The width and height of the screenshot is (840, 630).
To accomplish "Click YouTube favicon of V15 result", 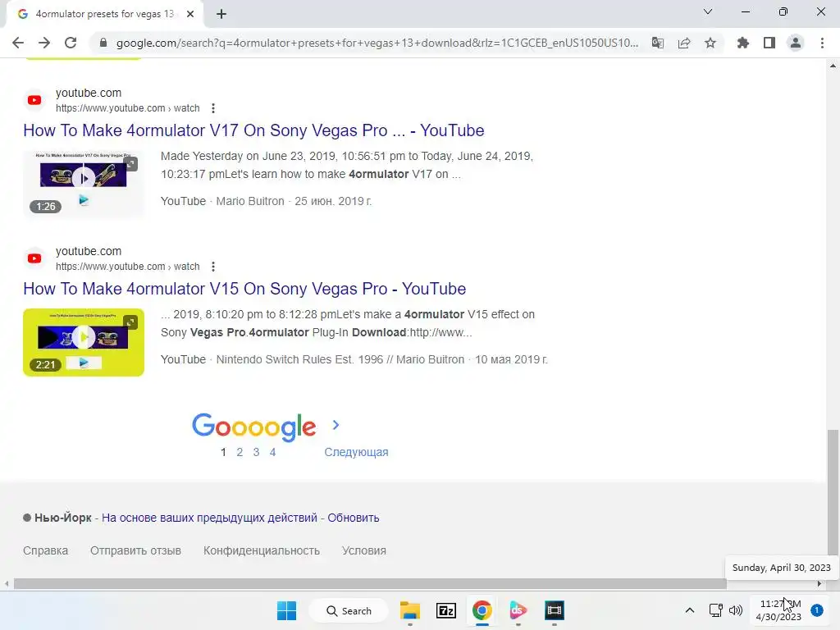I will [x=34, y=258].
